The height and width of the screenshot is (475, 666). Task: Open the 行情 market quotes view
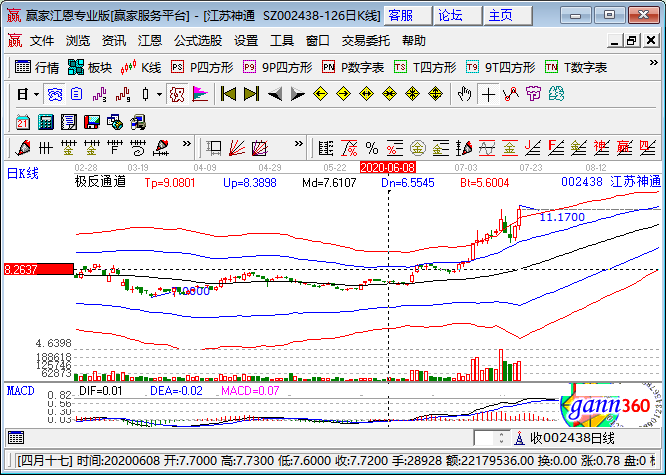click(x=37, y=67)
